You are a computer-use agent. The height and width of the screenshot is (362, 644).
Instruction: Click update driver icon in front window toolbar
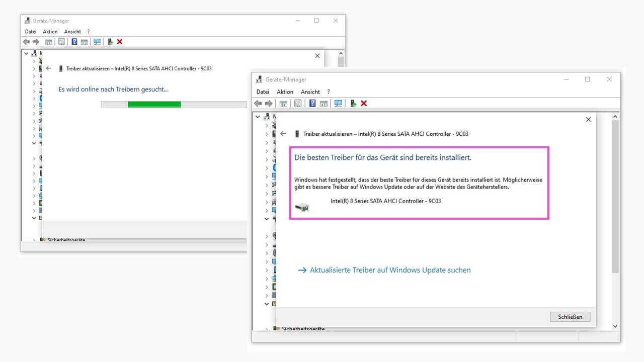353,104
